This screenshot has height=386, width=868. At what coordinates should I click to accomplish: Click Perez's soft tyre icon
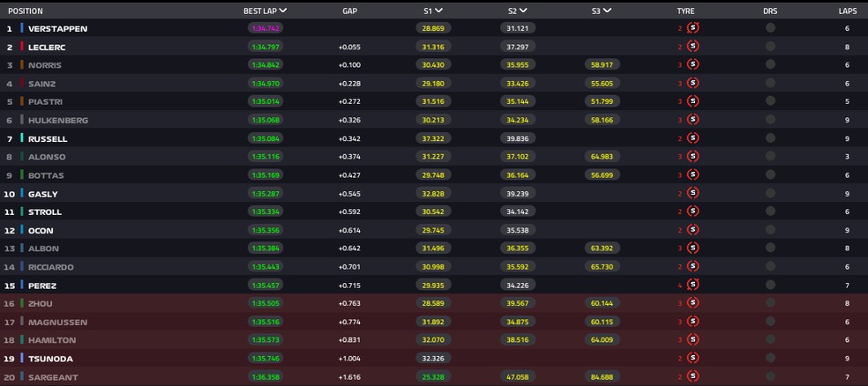692,285
